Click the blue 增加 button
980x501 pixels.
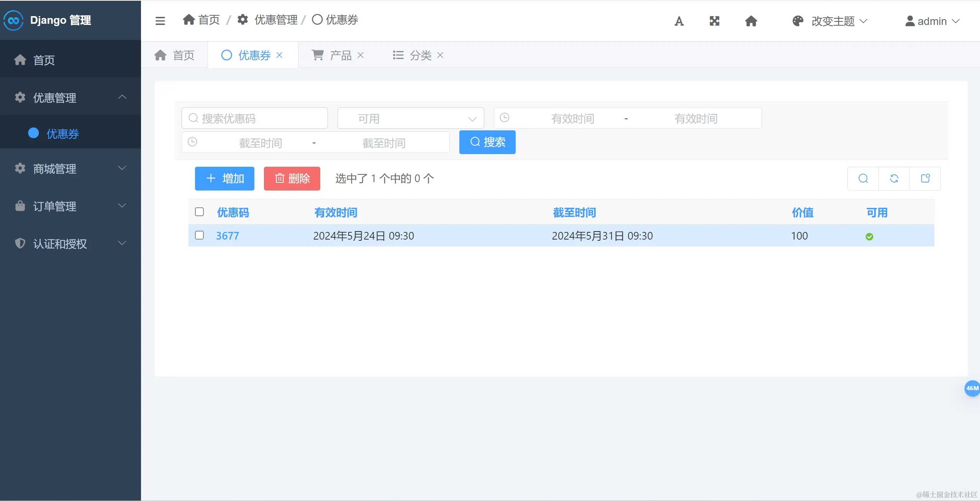tap(225, 179)
